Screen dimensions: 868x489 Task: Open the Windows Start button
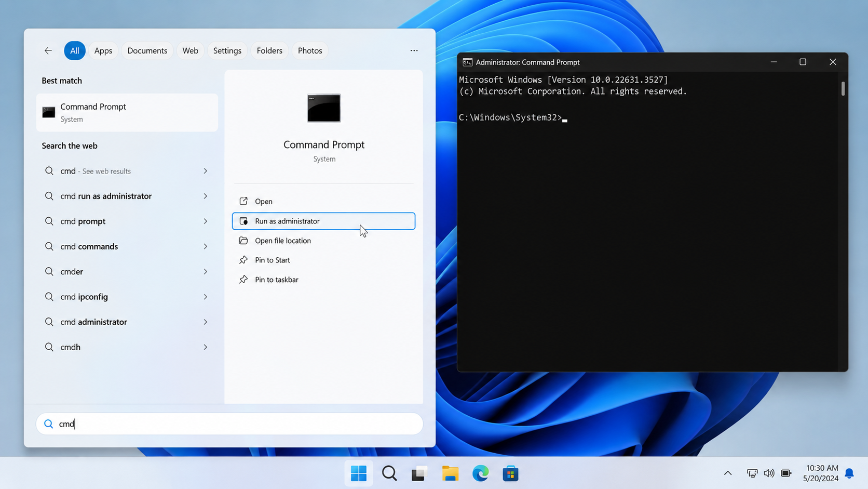[359, 473]
